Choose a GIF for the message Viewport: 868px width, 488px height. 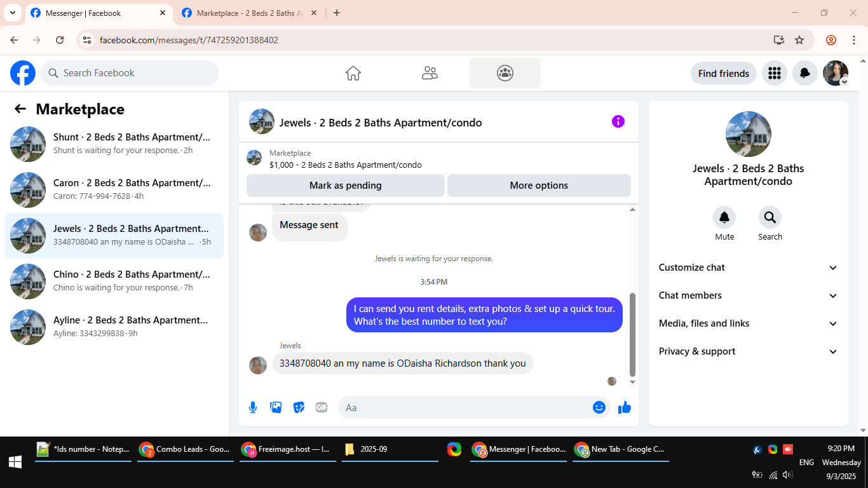(322, 407)
